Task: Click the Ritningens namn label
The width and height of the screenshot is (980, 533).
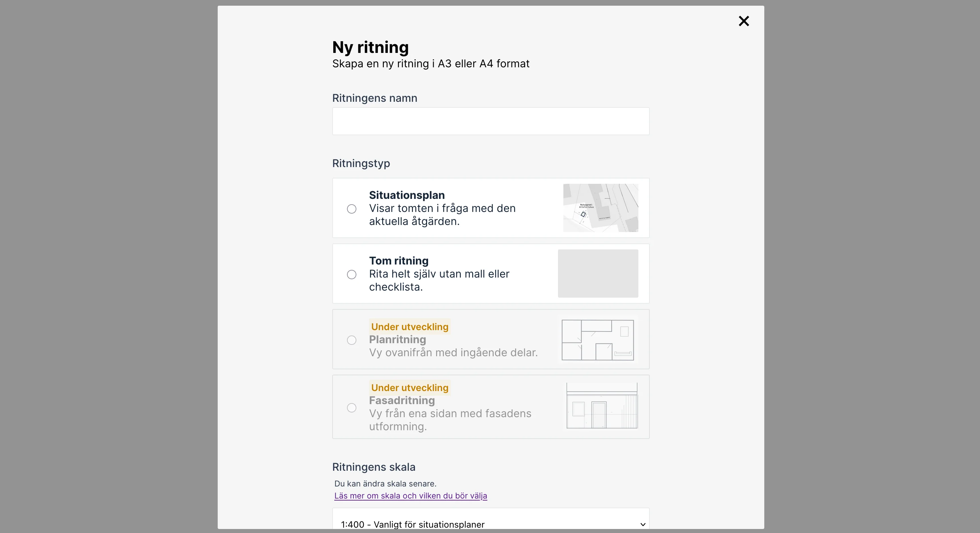Action: tap(375, 98)
